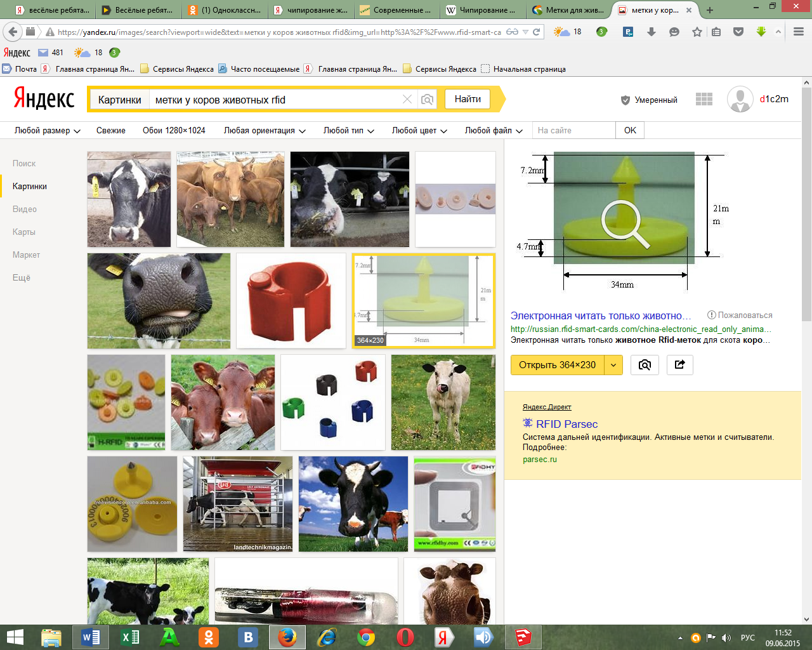
Task: Click the magnifier overlay on the preview image
Action: coord(625,223)
